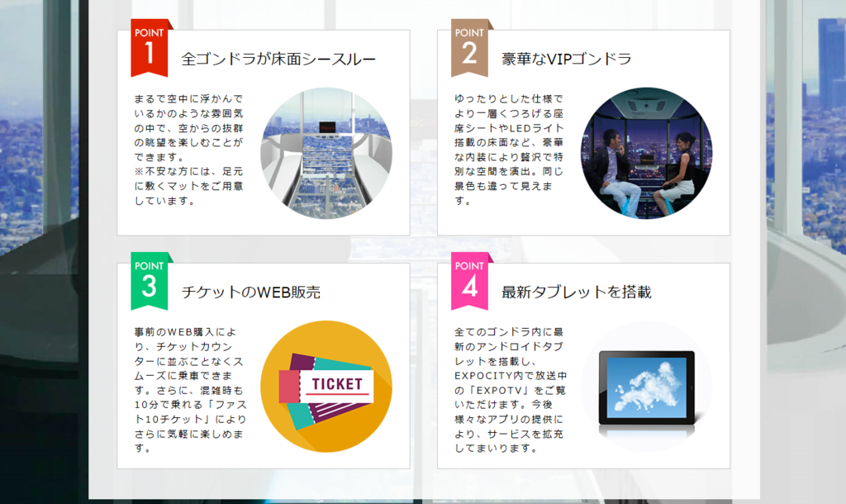
Task: Select heading 最新タブレットを搭載
Action: coord(576,292)
